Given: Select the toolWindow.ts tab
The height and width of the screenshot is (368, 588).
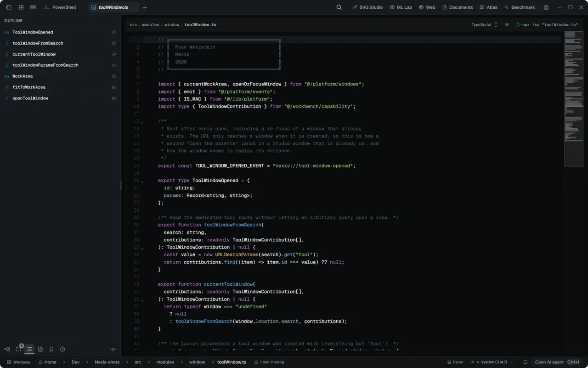Looking at the screenshot, I should (113, 7).
